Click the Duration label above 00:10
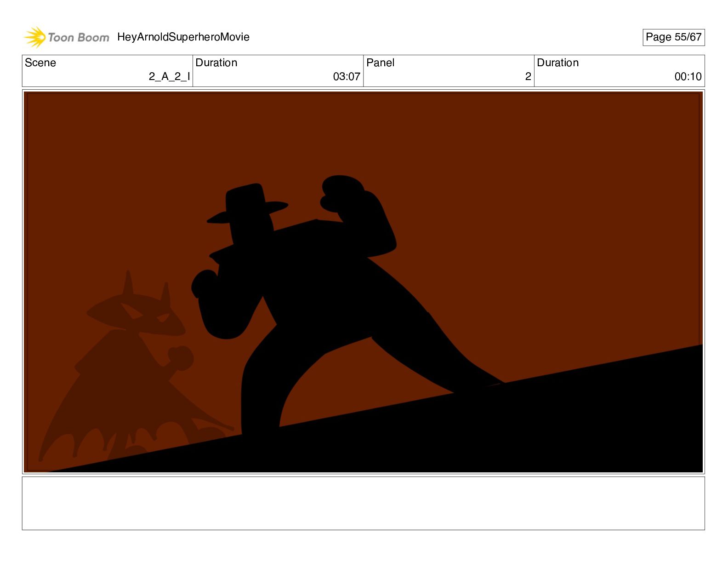 point(558,63)
